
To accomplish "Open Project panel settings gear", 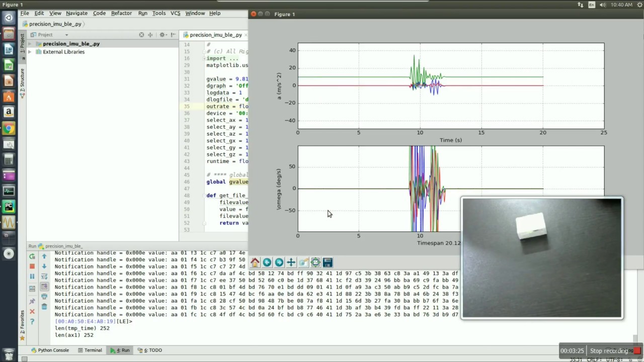I will [163, 35].
